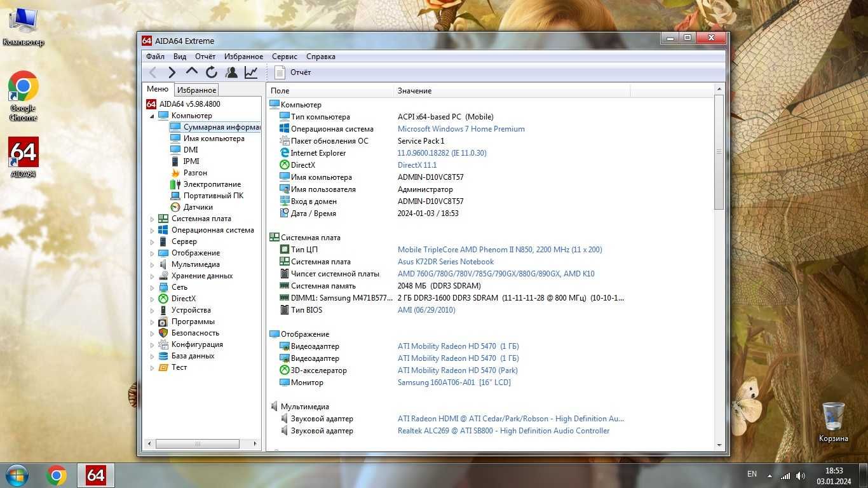Select the DMI tree item icon
Screen dimensions: 868x488
pyautogui.click(x=175, y=150)
